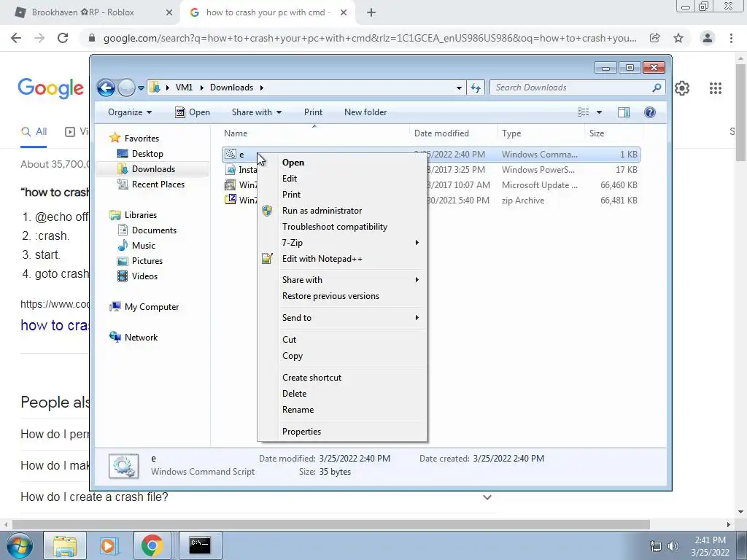Bookmark this page with the star icon
The width and height of the screenshot is (747, 560).
click(x=678, y=38)
